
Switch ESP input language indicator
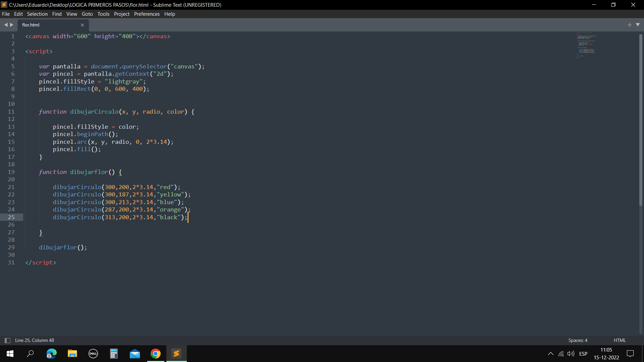pyautogui.click(x=583, y=354)
